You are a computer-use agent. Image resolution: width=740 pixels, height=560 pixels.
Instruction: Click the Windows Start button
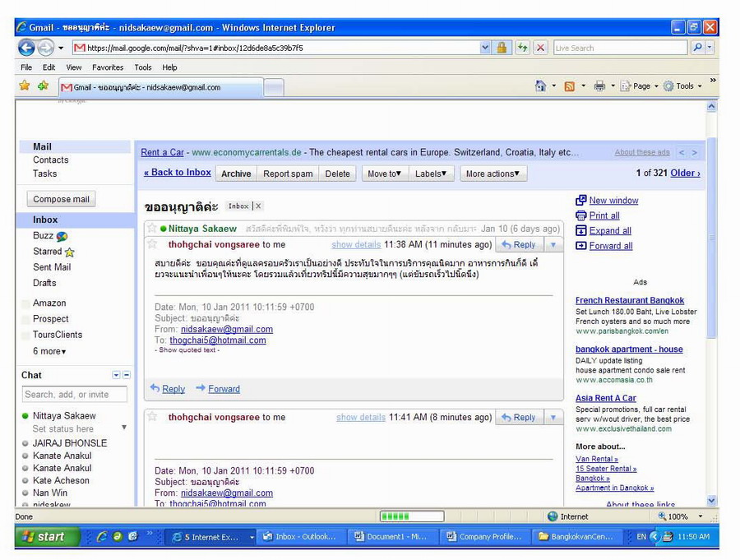pos(47,537)
